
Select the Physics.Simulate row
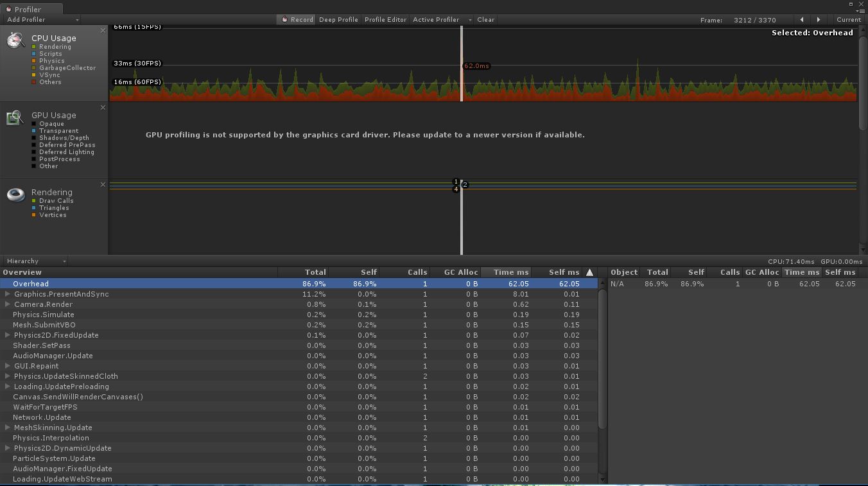coord(299,315)
